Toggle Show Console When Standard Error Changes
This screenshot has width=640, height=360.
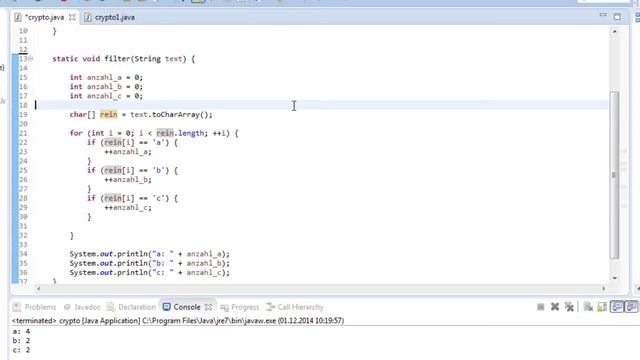click(x=631, y=307)
